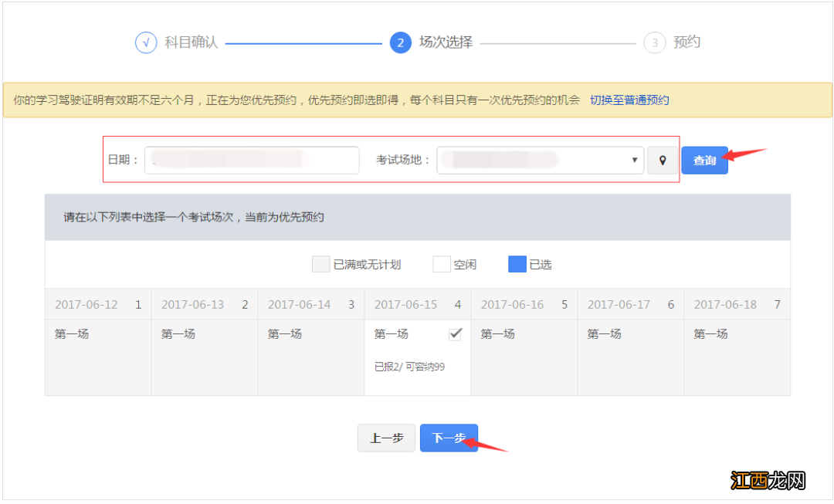Click the location pin icon beside 考试场地
The height and width of the screenshot is (504, 834).
pos(662,160)
